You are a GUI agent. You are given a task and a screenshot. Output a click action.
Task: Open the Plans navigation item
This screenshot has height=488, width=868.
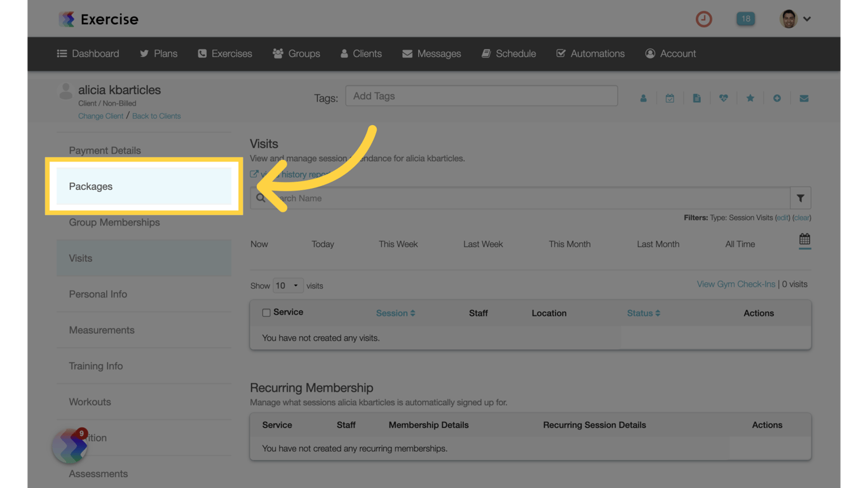coord(159,54)
